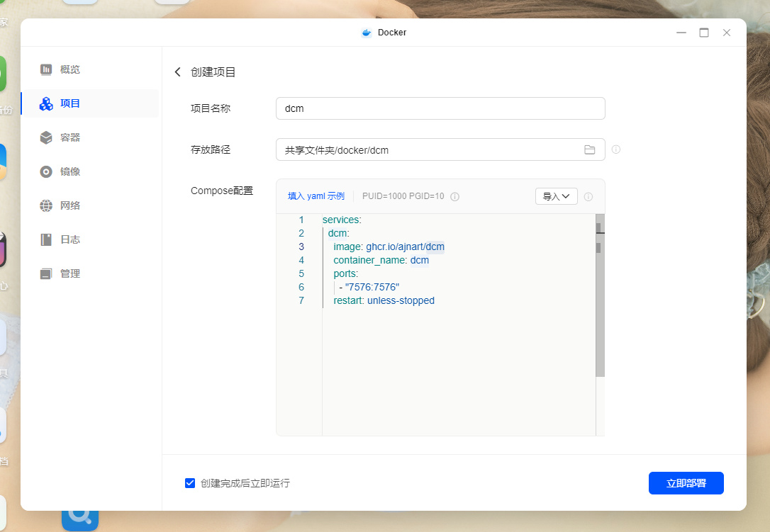Go back using the arrow beside 创建项目
The image size is (770, 532).
coord(178,72)
